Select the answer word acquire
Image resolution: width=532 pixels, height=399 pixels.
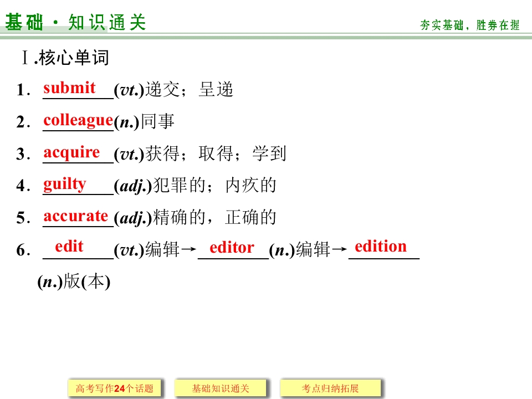[71, 153]
